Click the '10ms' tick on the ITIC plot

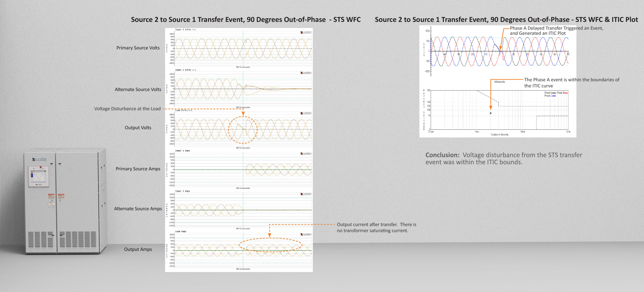click(x=522, y=132)
